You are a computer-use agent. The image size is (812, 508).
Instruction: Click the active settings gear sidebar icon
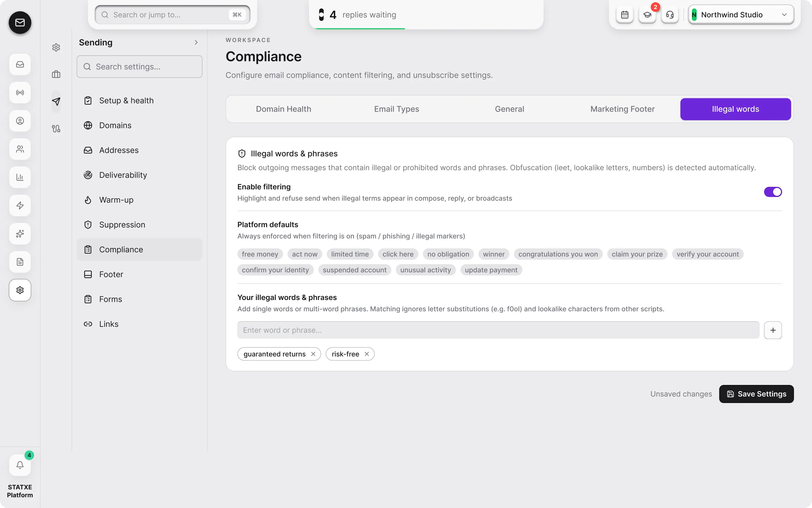pos(20,290)
